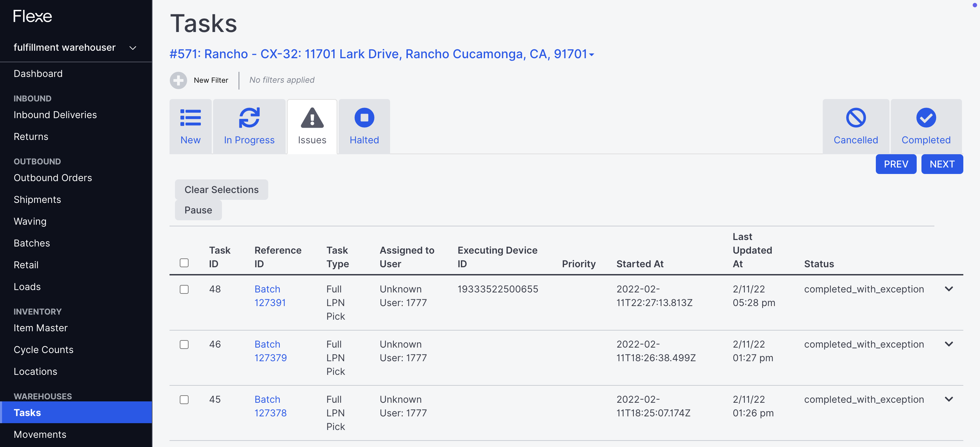
Task: Click the Pause button
Action: [198, 210]
